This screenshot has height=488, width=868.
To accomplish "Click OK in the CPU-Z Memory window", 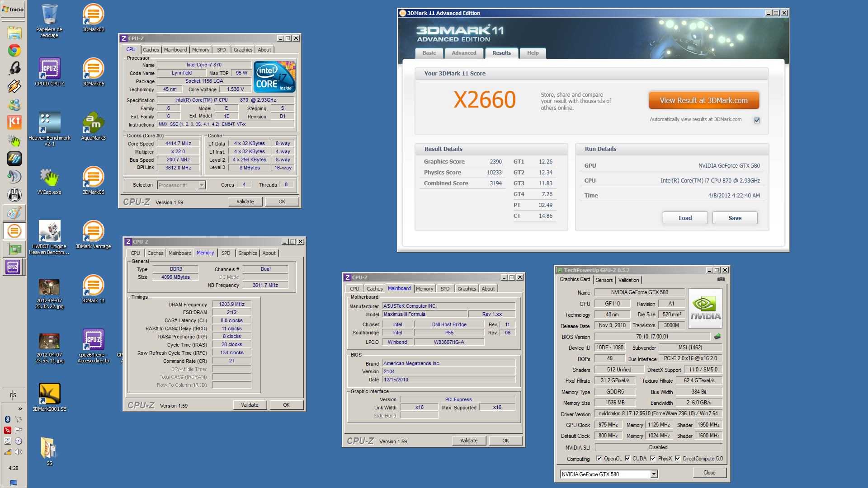I will 286,405.
